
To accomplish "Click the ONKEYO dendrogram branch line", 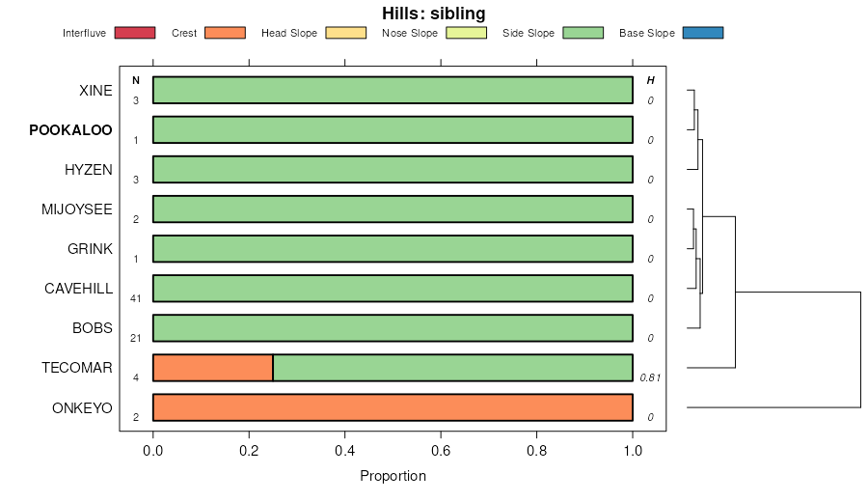I will tap(772, 407).
